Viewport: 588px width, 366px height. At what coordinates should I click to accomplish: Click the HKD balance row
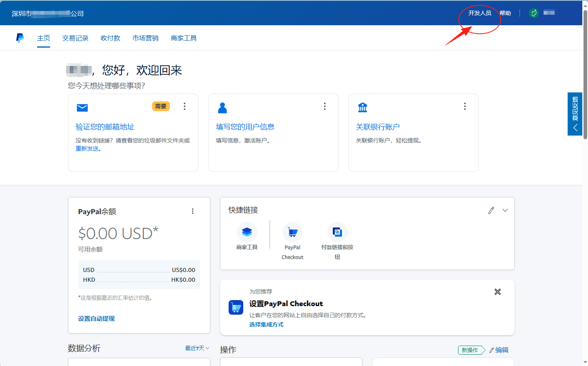point(139,280)
